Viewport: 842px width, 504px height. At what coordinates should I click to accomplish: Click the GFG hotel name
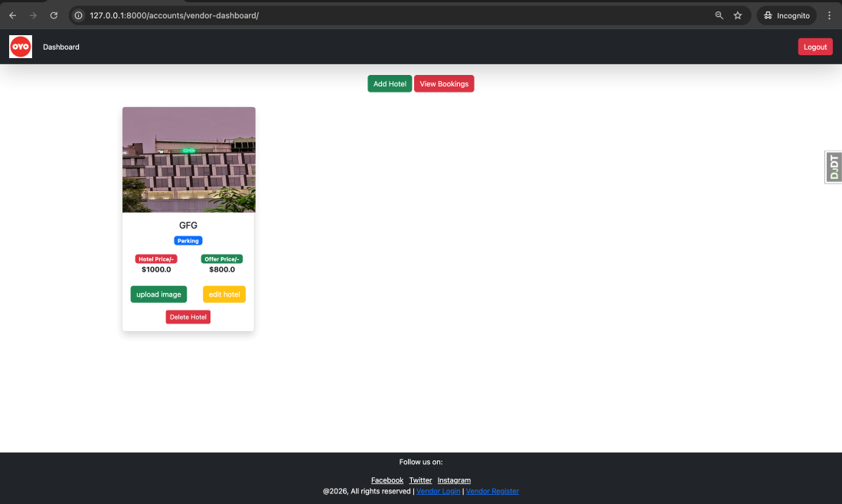[188, 226]
